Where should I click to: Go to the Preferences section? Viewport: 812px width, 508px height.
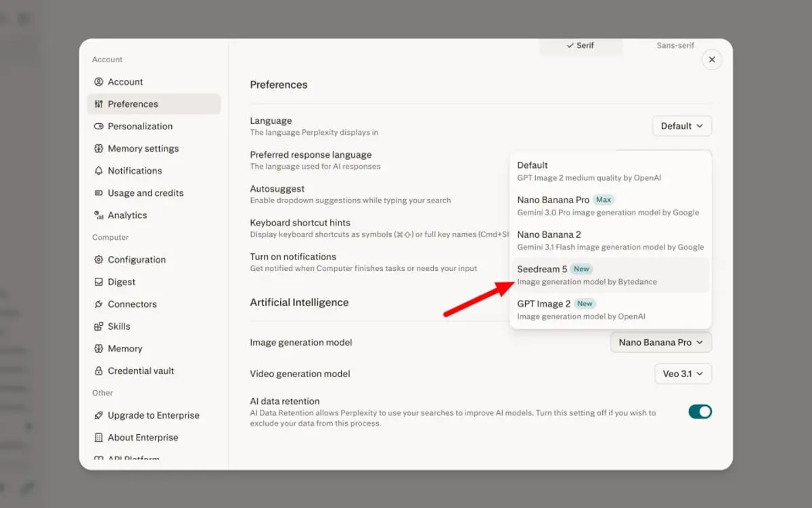154,104
